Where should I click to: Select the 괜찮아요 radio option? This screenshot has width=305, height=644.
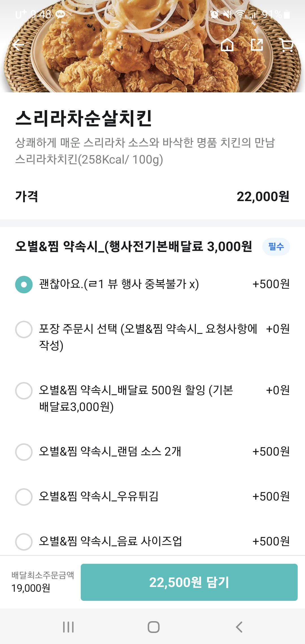coord(24,284)
